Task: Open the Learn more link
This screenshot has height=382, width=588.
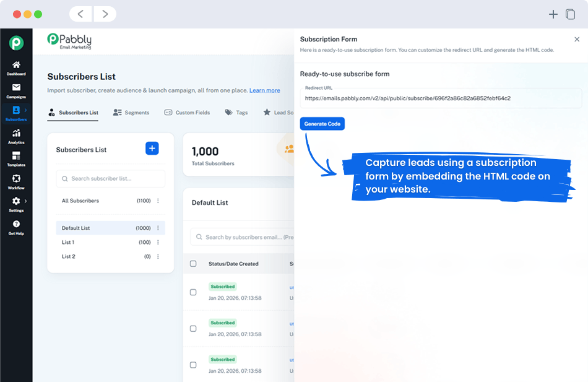Action: click(265, 90)
